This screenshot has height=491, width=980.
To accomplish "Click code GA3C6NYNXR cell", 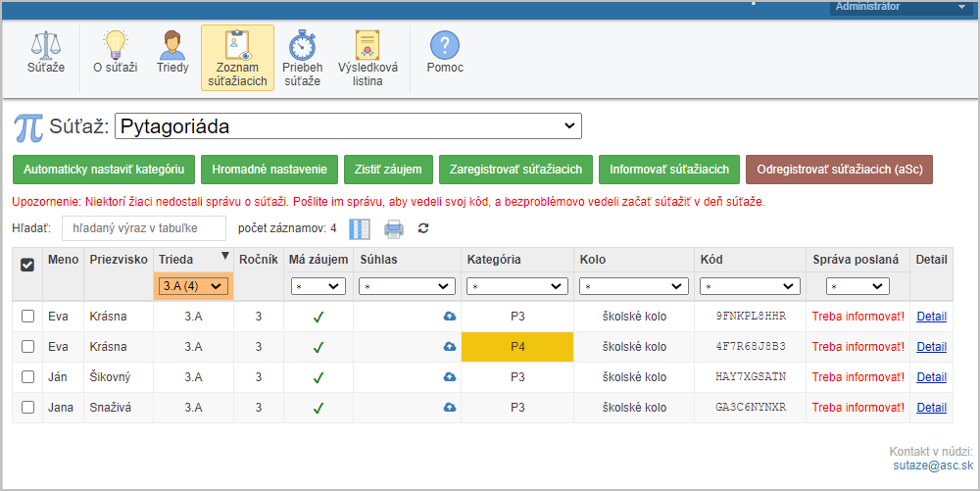I will [x=751, y=408].
